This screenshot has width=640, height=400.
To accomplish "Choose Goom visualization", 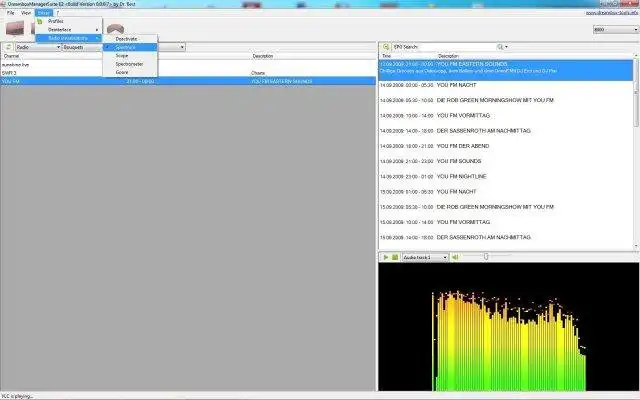I will [130, 72].
